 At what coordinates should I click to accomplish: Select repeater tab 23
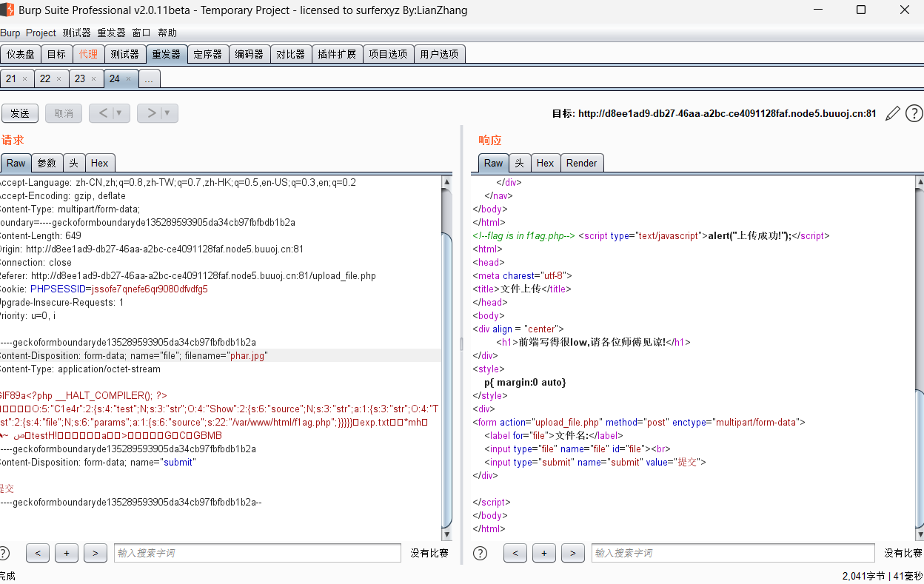[80, 78]
